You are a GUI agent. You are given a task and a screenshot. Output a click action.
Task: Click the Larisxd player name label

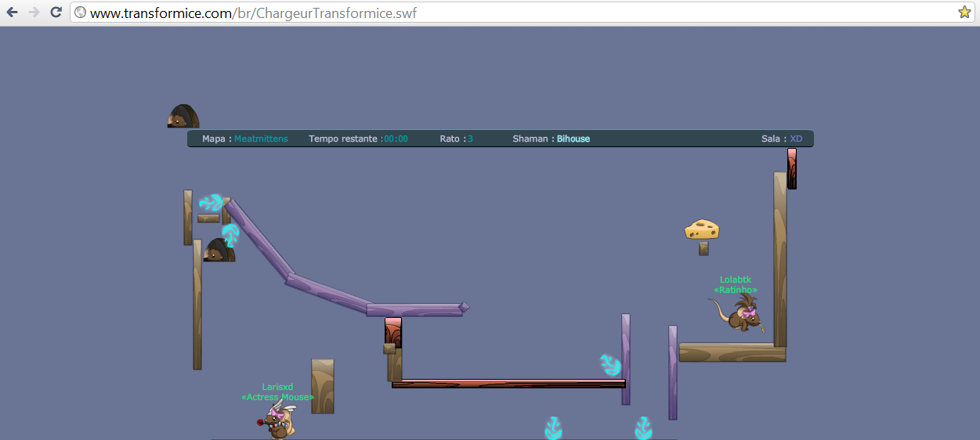[x=277, y=387]
